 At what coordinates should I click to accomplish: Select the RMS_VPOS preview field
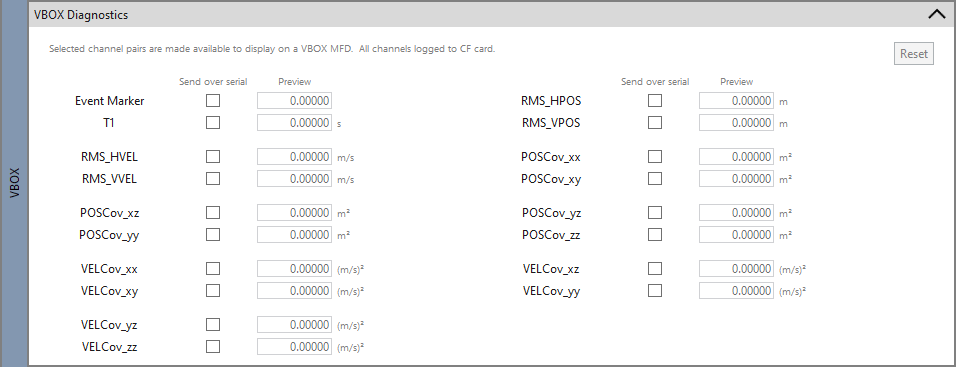tap(737, 123)
